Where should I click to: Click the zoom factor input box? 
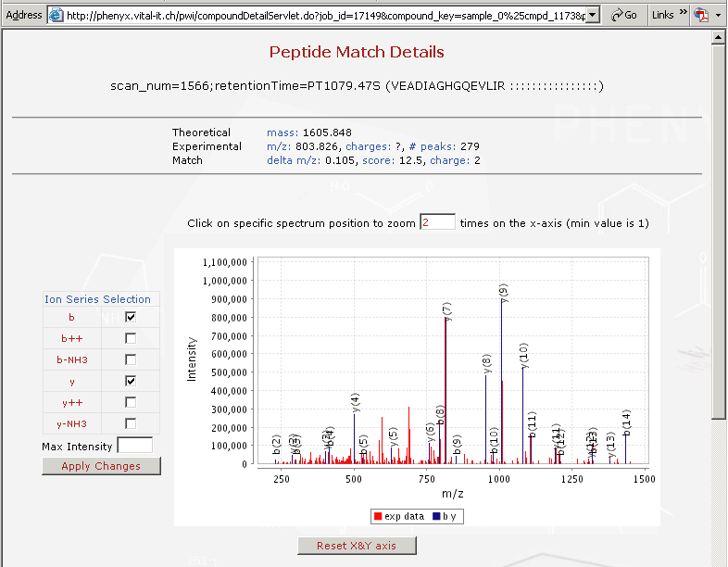[x=437, y=222]
